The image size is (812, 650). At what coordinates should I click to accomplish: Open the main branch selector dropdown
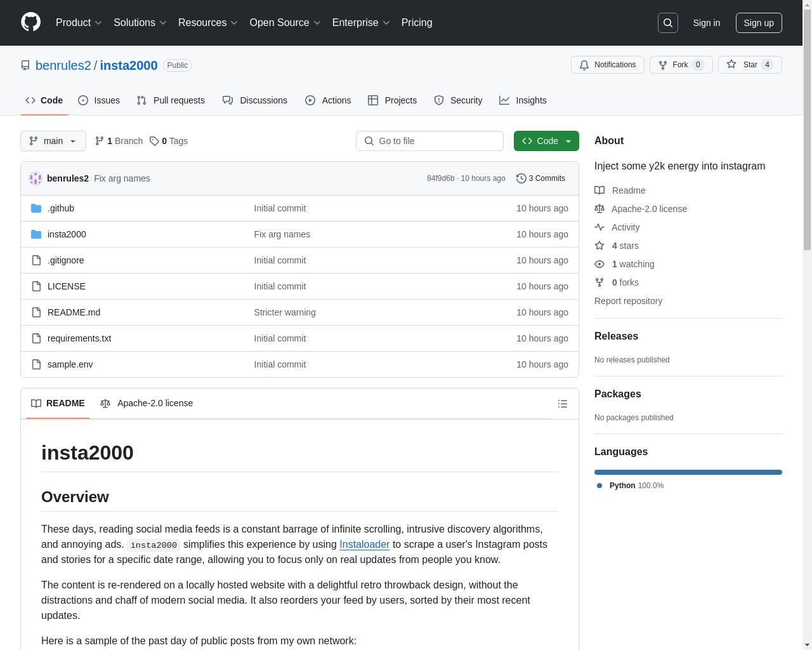[x=53, y=141]
